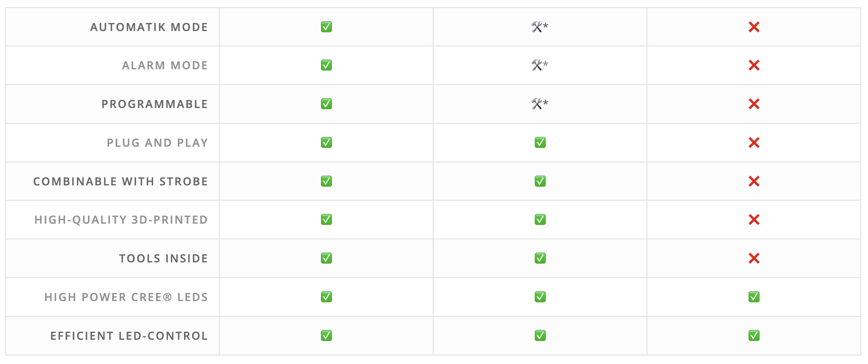Screen dimensions: 868x364
Task: Click the middle green checkmark in Plug and Play row
Action: tap(540, 142)
